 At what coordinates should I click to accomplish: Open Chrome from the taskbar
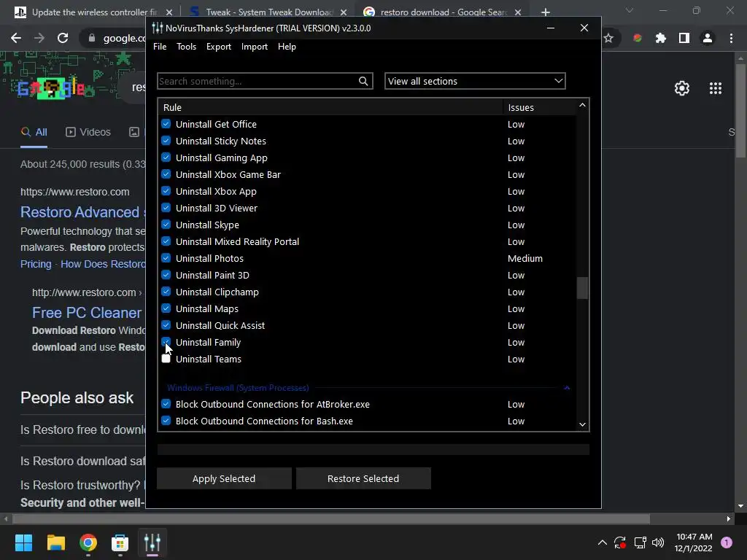point(88,542)
